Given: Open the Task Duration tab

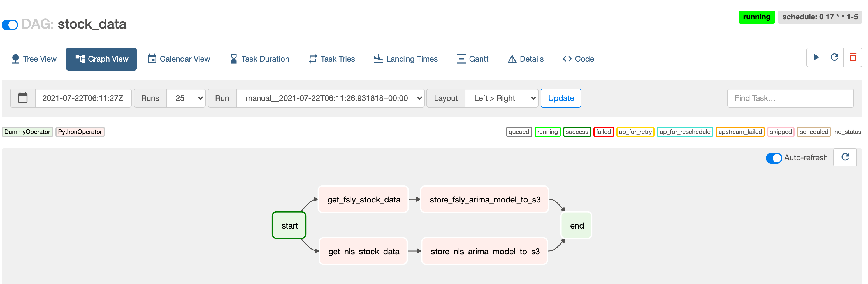Looking at the screenshot, I should coord(260,59).
